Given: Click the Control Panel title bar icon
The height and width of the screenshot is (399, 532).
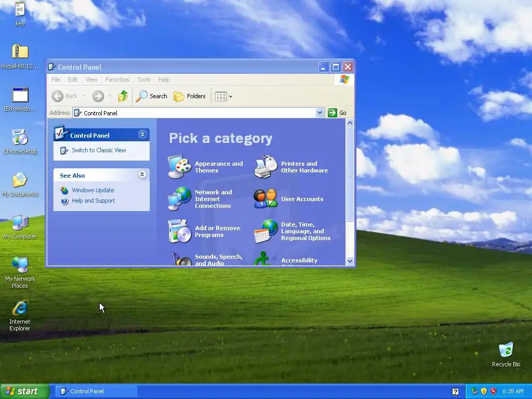Looking at the screenshot, I should 51,67.
